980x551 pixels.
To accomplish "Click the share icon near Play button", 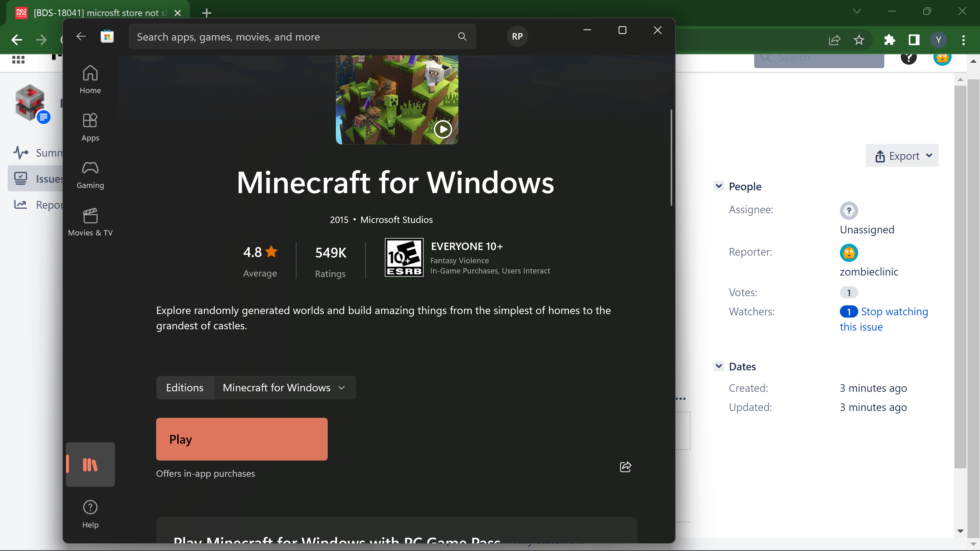I will (625, 467).
